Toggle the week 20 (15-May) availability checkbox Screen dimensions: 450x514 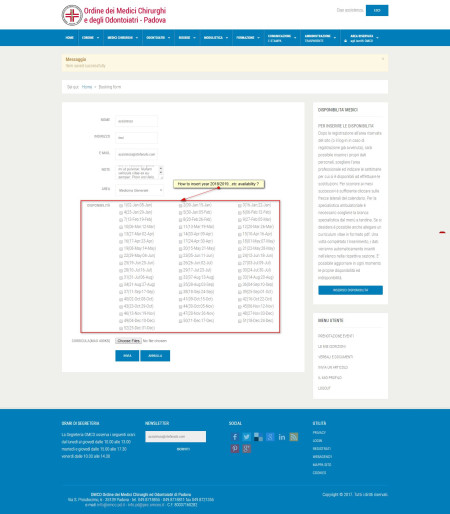point(180,249)
